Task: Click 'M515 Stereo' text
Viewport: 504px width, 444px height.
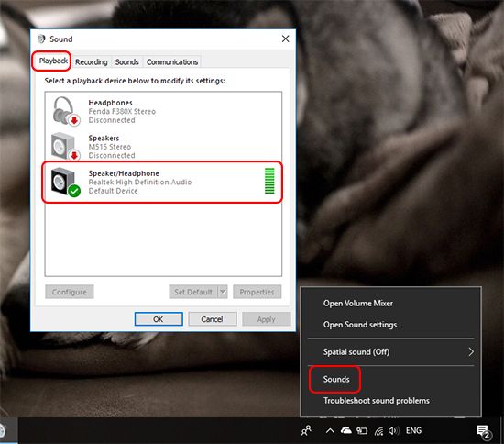Action: [x=110, y=147]
